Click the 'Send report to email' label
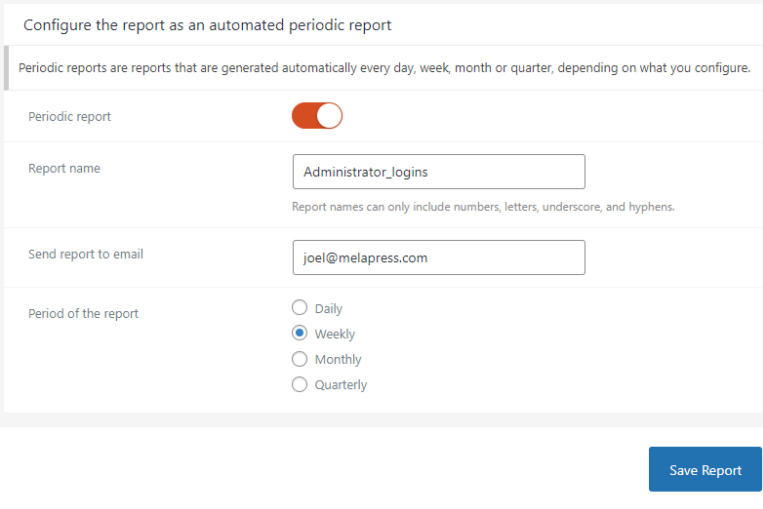Viewport: 763px width, 509px height. [x=86, y=254]
